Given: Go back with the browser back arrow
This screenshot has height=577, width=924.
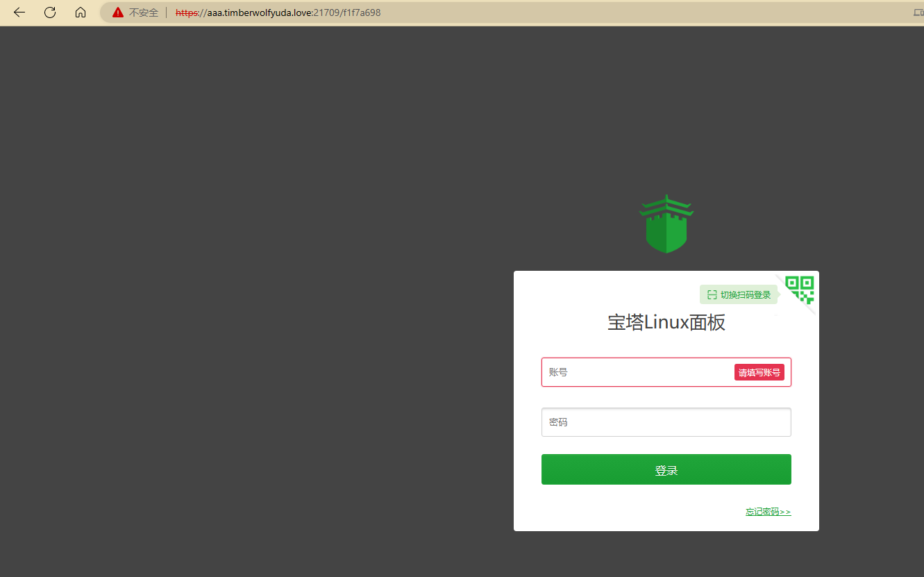Looking at the screenshot, I should coord(19,12).
